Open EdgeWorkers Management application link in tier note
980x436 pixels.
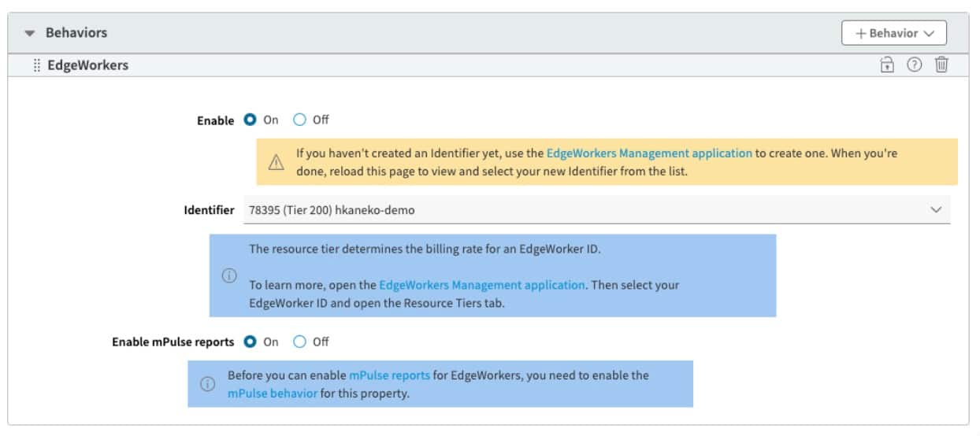pos(482,285)
